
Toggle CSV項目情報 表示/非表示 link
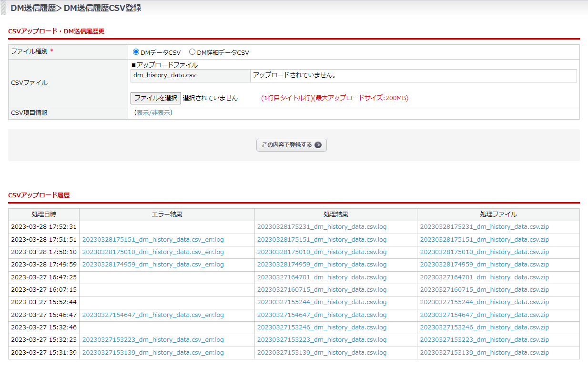point(153,113)
